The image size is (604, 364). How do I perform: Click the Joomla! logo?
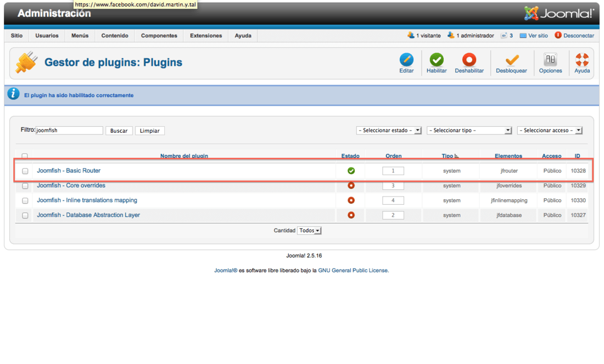pos(559,14)
